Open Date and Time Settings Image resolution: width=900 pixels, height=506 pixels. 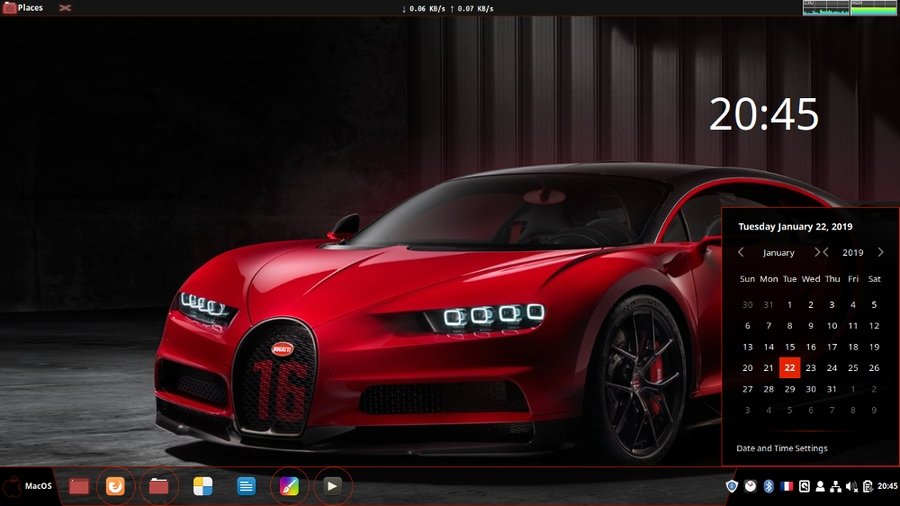pyautogui.click(x=782, y=448)
